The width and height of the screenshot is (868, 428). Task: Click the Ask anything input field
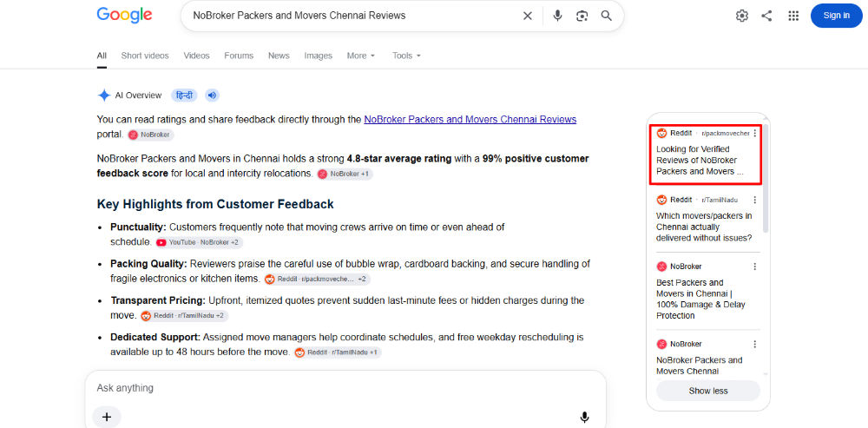(345, 388)
